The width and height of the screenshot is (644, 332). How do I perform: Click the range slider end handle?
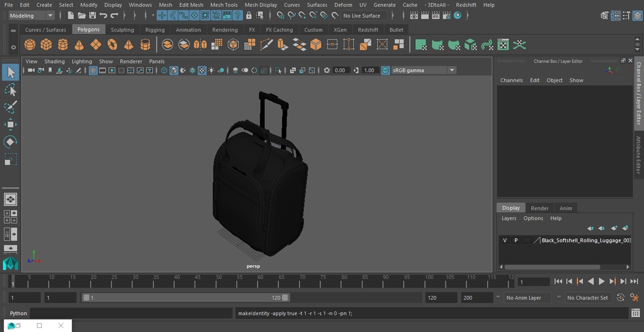pyautogui.click(x=285, y=297)
